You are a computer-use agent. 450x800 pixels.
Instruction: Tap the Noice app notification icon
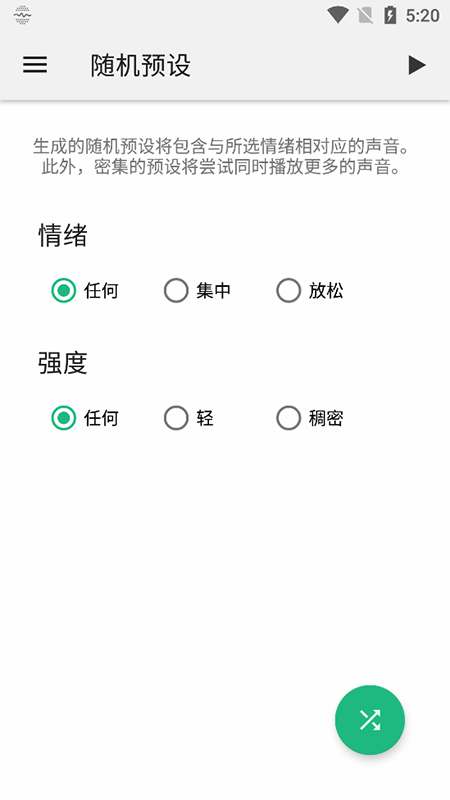click(x=22, y=15)
